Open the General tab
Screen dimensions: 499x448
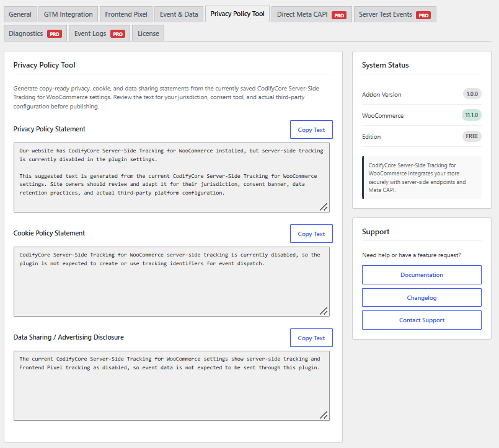(x=20, y=14)
